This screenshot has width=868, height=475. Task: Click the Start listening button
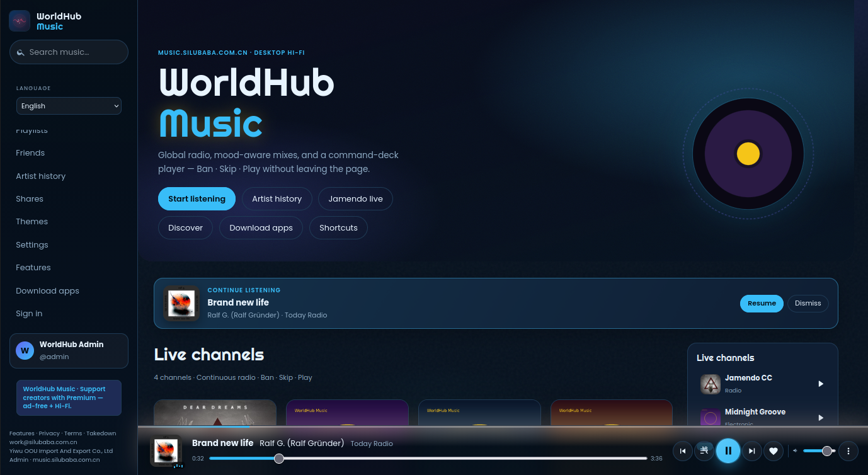197,198
